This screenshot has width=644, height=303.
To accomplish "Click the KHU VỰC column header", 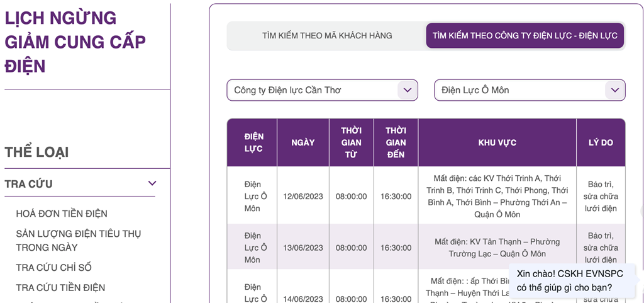I will [x=497, y=142].
